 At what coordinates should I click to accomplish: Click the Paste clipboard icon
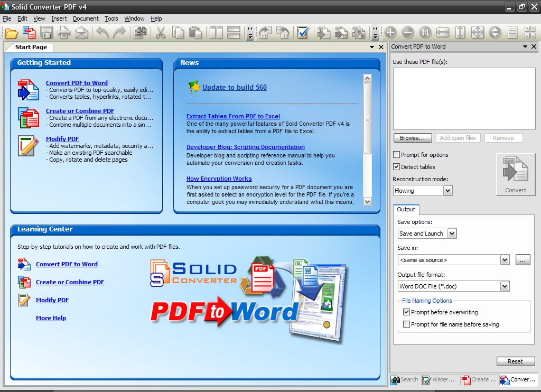[195, 33]
